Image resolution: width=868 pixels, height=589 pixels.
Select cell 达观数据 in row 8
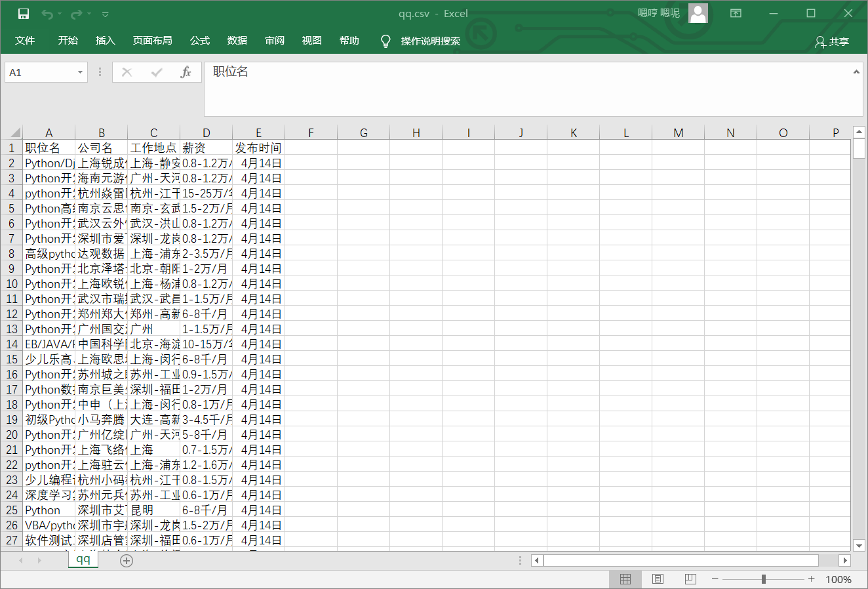pos(102,254)
